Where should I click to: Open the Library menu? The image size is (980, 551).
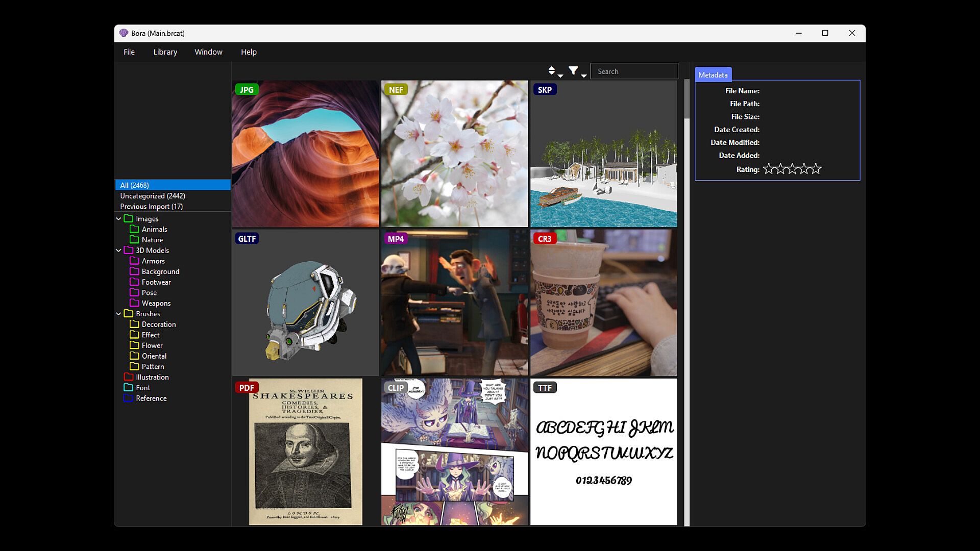click(165, 52)
